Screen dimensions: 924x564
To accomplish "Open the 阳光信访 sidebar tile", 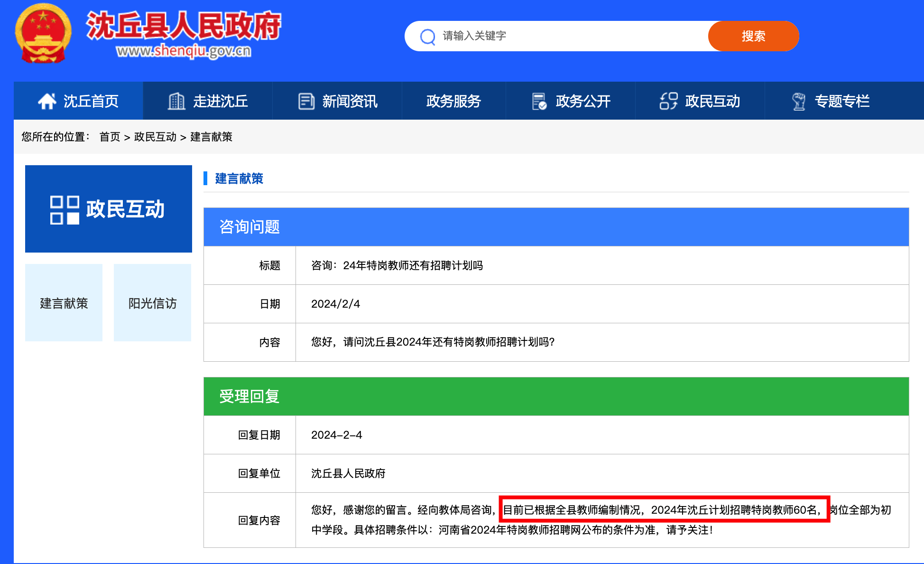I will click(x=152, y=303).
